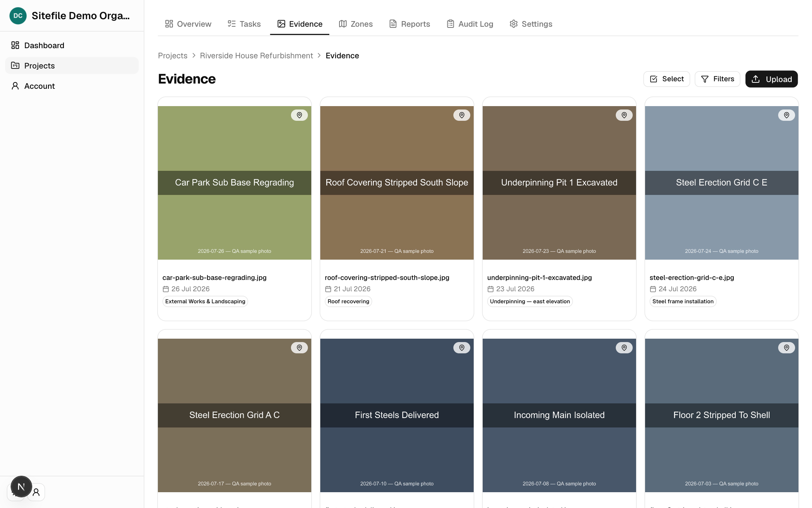Click location pin on Car Park Sub Base photo
The height and width of the screenshot is (508, 812).
pyautogui.click(x=299, y=115)
